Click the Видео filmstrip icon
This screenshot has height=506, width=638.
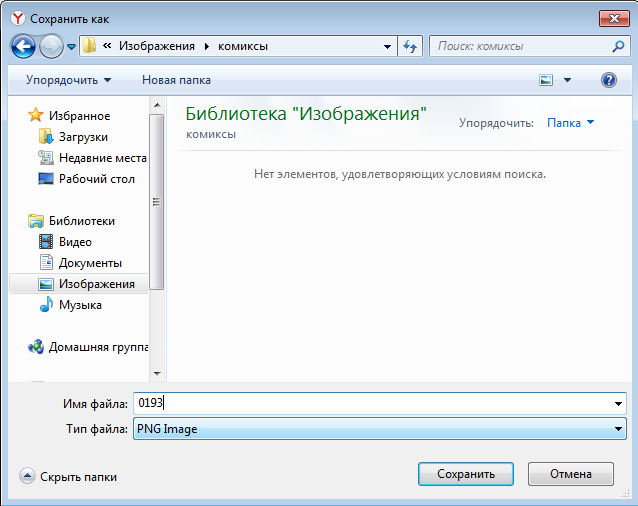coord(46,242)
